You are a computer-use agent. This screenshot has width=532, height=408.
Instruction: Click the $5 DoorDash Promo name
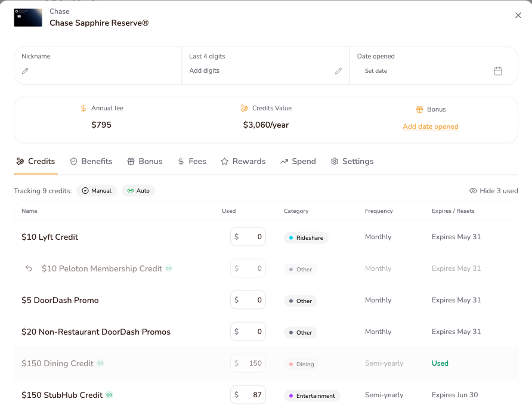(x=60, y=300)
